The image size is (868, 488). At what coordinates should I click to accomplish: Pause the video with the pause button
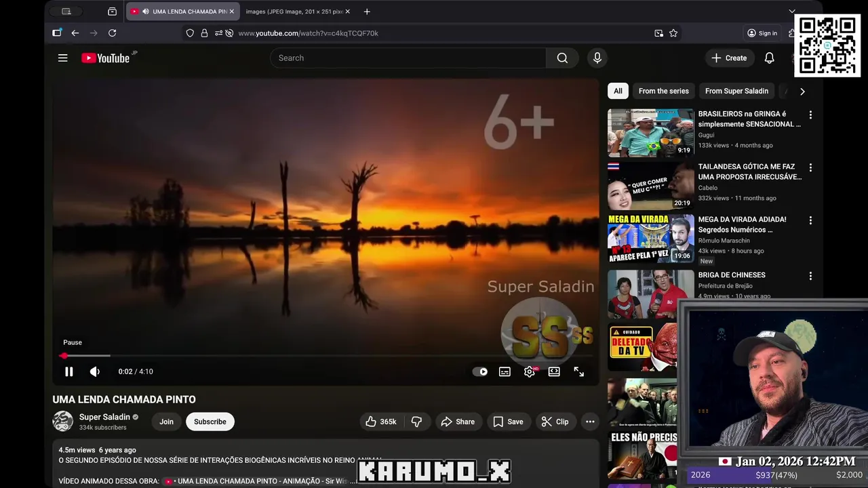coord(68,371)
